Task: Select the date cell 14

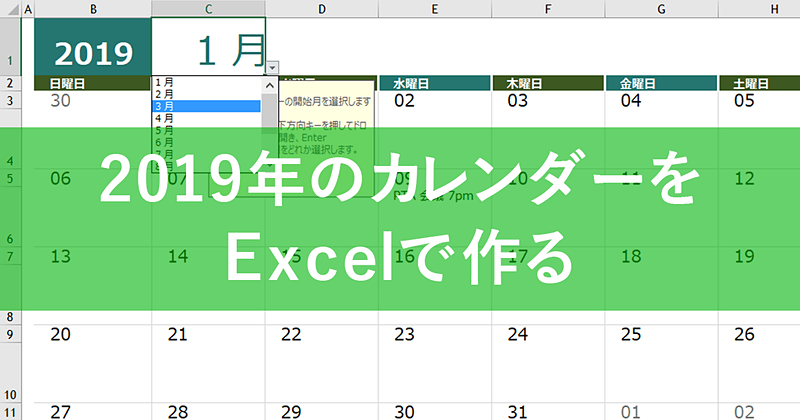Action: pos(208,256)
